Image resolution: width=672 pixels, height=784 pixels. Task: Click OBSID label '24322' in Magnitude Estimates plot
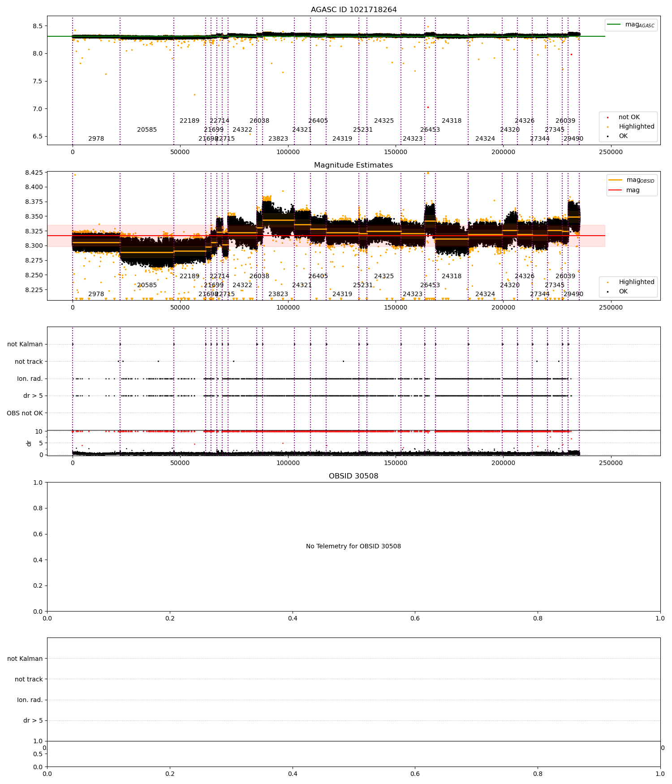pos(242,285)
